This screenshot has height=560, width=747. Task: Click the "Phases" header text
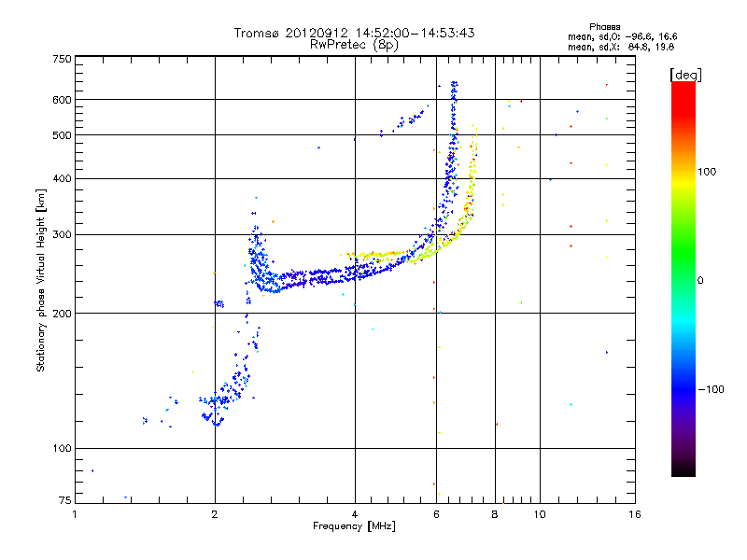click(x=604, y=27)
